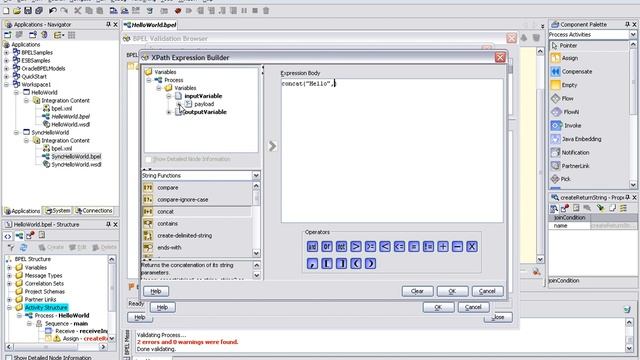Switch to the Connections navigator tab
The image size is (640, 360).
(94, 211)
